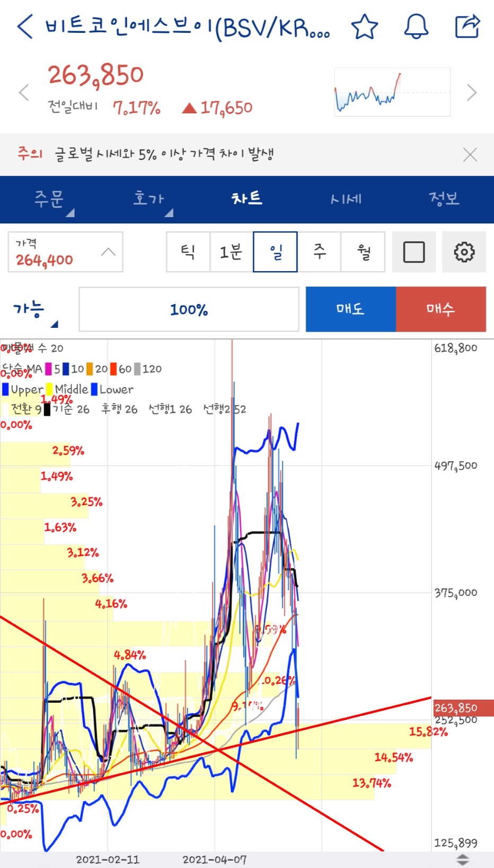
Task: Go to next coin with right chevron
Action: click(x=472, y=93)
